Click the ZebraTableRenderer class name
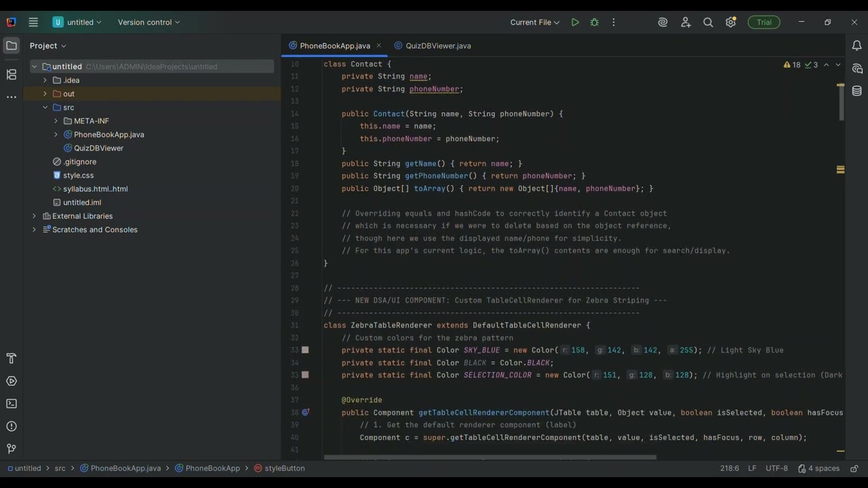 click(x=391, y=325)
